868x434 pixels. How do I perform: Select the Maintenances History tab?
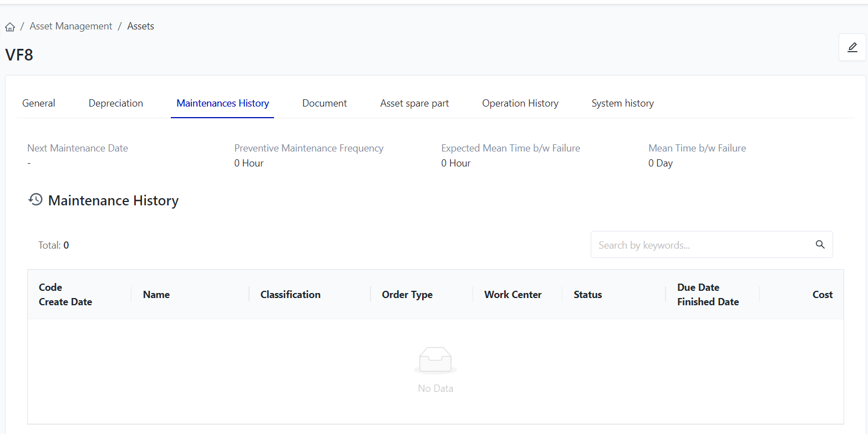[222, 103]
